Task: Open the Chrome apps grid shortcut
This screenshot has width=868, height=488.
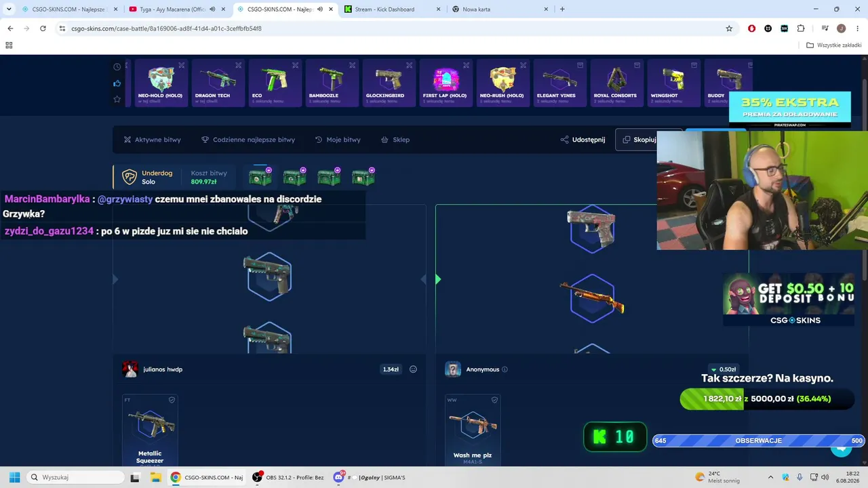Action: click(9, 45)
